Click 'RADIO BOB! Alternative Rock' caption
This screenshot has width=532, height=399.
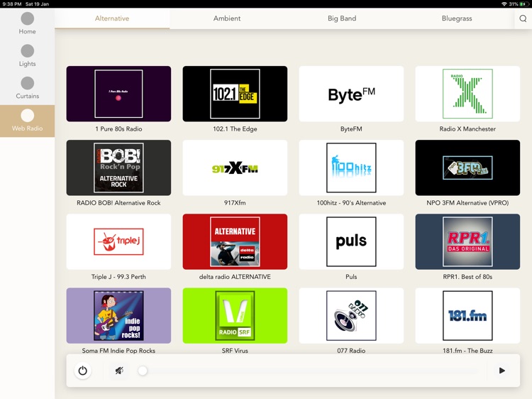[118, 203]
